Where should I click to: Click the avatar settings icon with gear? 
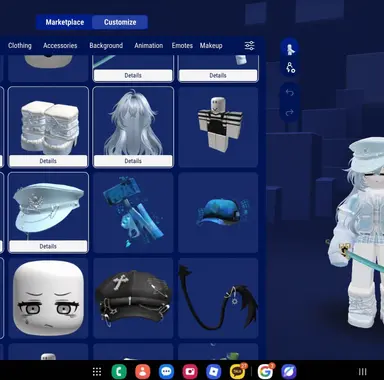pyautogui.click(x=290, y=68)
